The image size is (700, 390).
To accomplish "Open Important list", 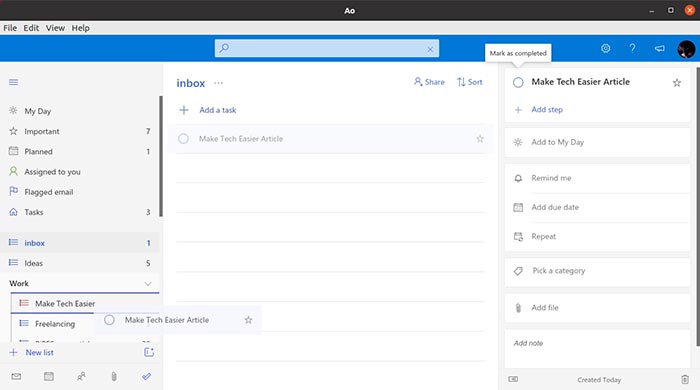I will click(x=79, y=131).
